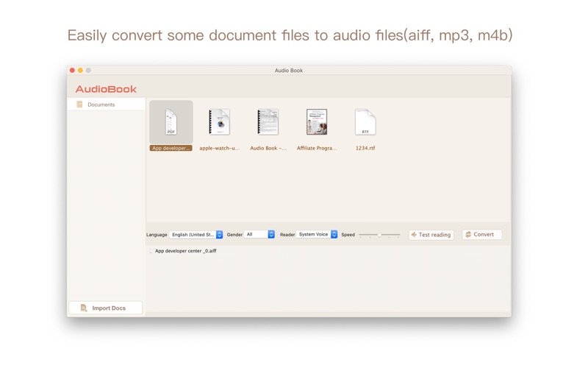Image resolution: width=588 pixels, height=368 pixels.
Task: Select the apple-watch-u... document icon
Action: pos(219,121)
